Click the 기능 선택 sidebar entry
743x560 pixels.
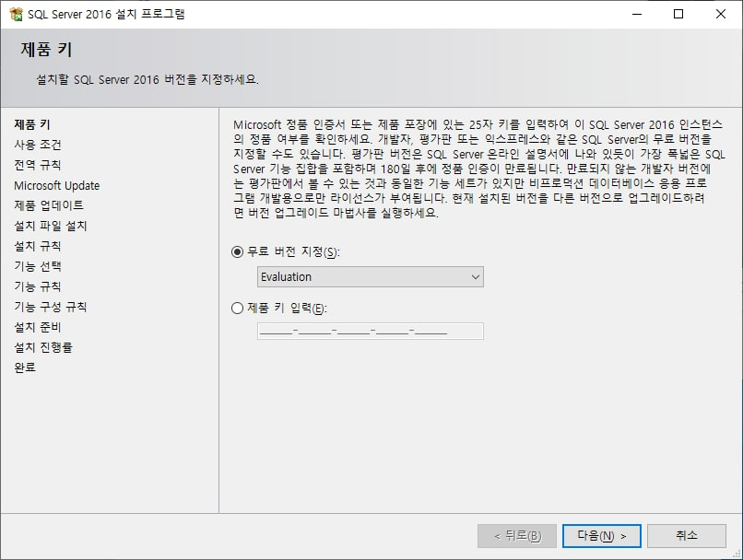pos(38,266)
